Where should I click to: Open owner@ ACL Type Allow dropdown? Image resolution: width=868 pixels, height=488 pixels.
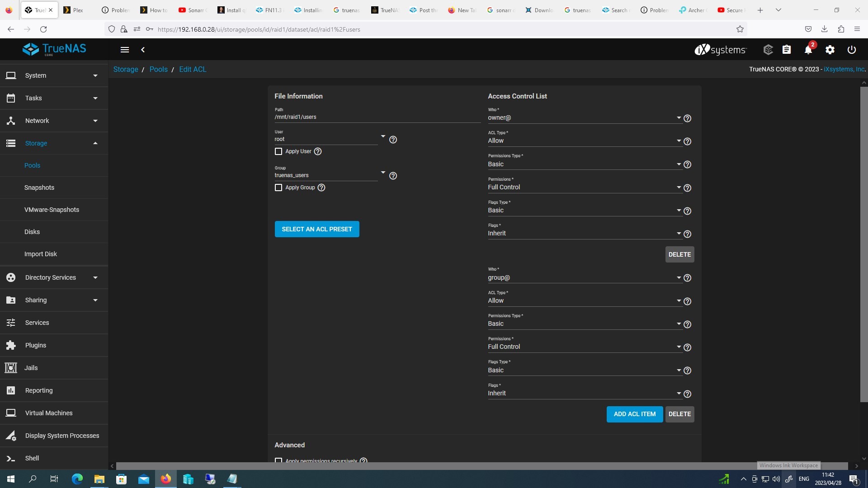coord(585,141)
